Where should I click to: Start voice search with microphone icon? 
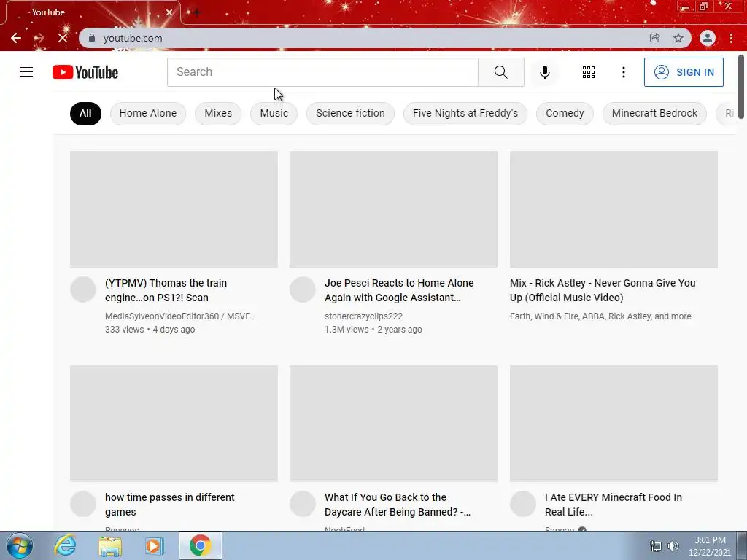coord(544,72)
